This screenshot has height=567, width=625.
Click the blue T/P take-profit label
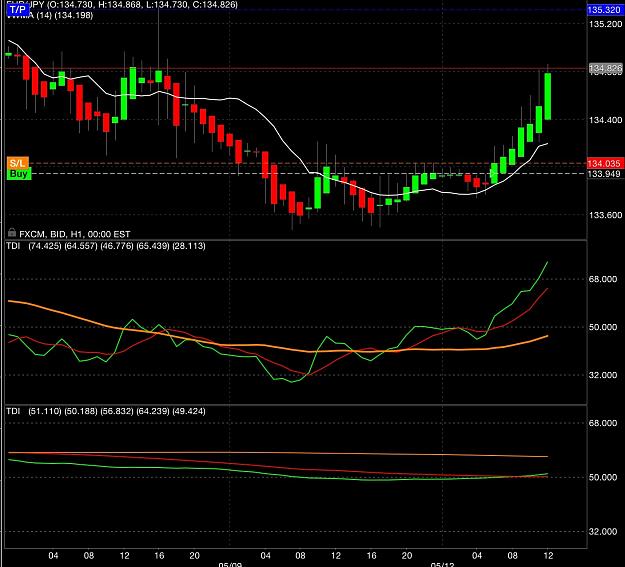18,9
